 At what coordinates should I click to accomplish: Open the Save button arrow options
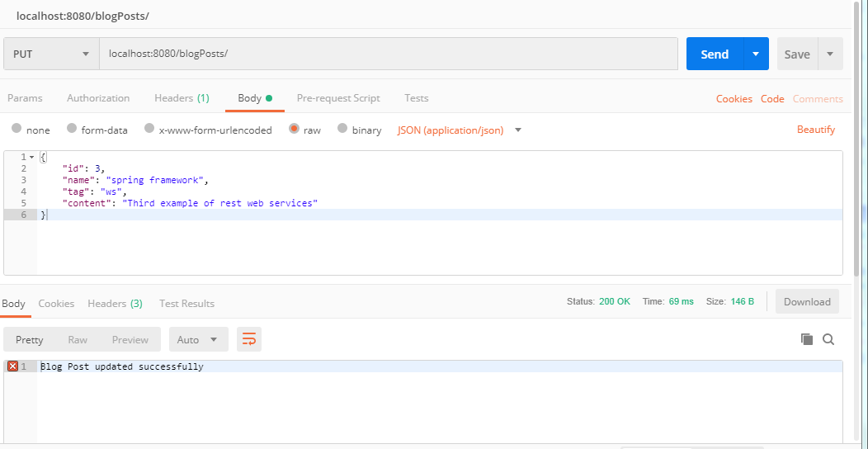point(830,54)
